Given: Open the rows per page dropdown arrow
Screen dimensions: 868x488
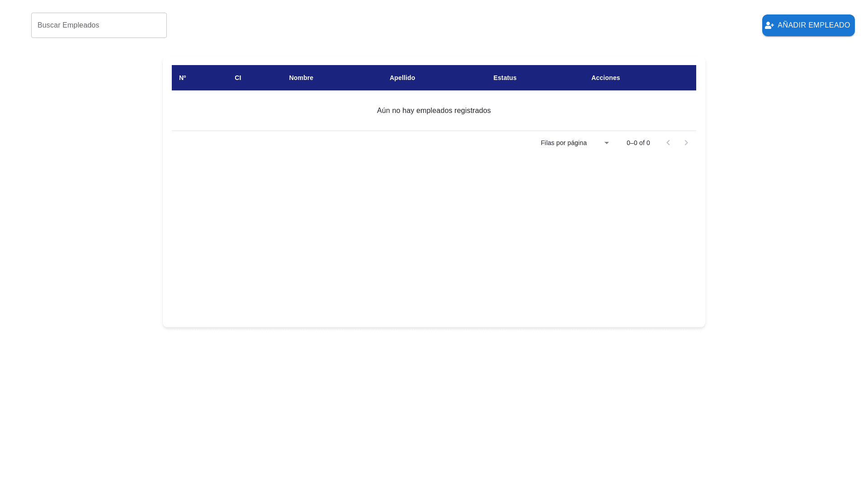Looking at the screenshot, I should click(606, 143).
